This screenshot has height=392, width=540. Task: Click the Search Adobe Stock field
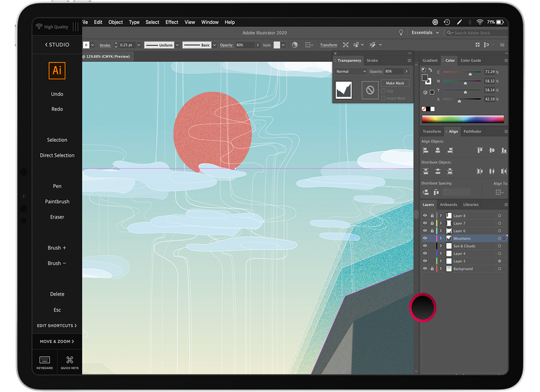coord(476,33)
